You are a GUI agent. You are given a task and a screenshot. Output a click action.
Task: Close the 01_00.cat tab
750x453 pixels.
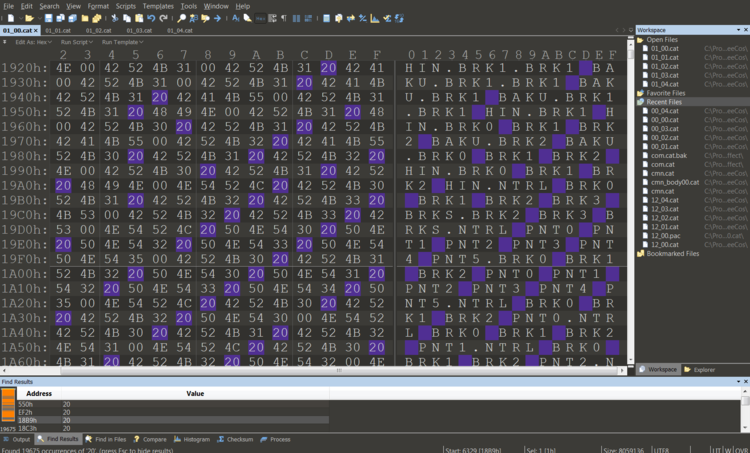[x=35, y=30]
